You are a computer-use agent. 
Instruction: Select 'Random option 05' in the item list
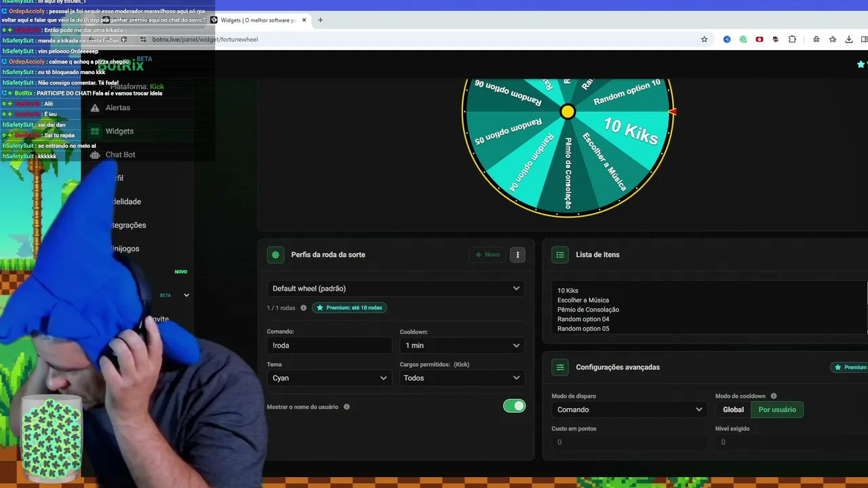(583, 329)
